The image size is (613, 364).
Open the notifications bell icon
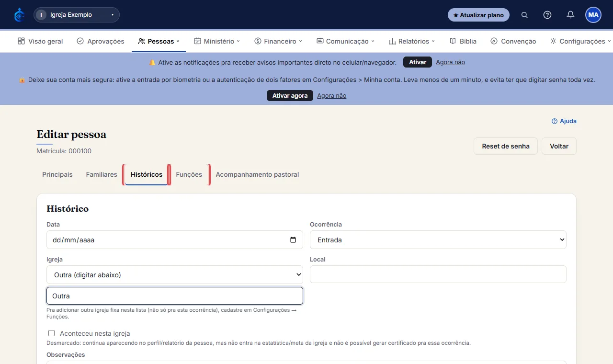pos(570,15)
